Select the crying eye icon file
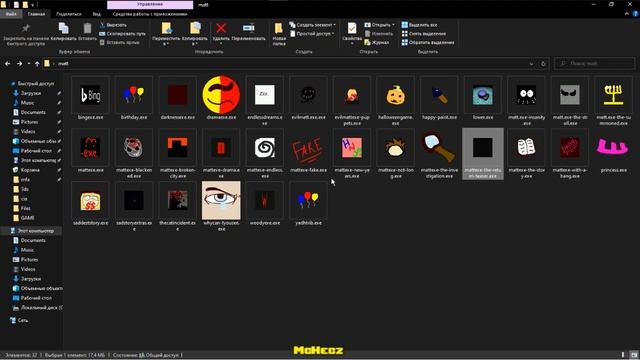This screenshot has width=640, height=360. (x=221, y=207)
